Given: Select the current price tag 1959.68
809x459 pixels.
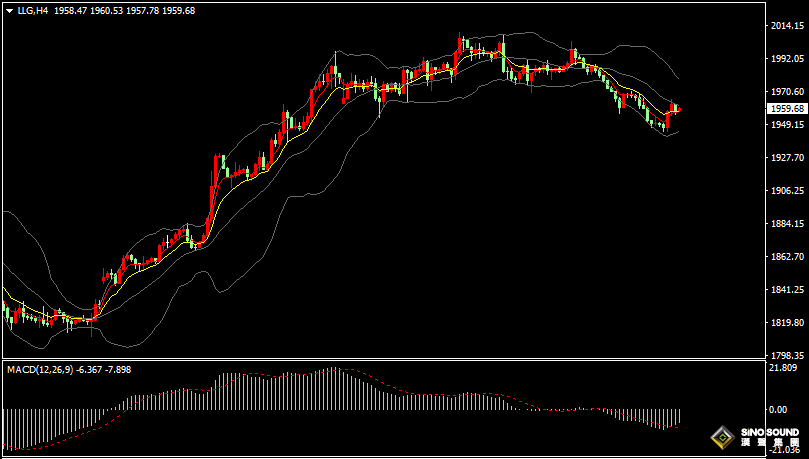Looking at the screenshot, I should [x=786, y=108].
